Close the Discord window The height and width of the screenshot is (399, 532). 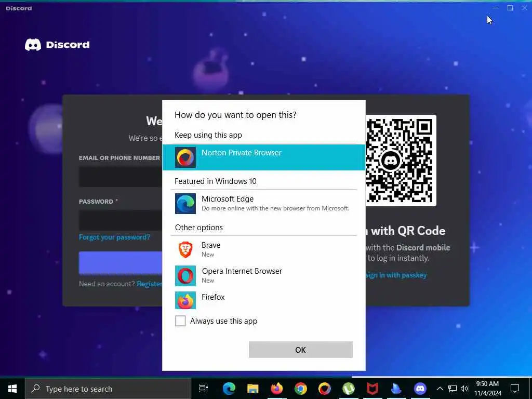[525, 8]
